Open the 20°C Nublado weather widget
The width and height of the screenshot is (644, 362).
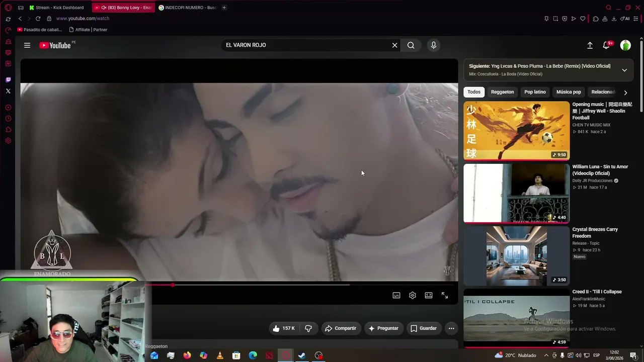coord(516,355)
